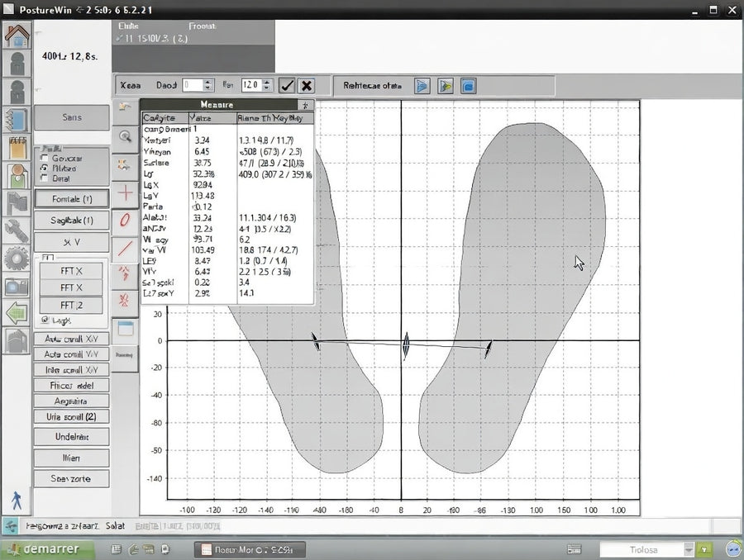
Task: Click the Sagittal (1) button
Action: tap(71, 221)
